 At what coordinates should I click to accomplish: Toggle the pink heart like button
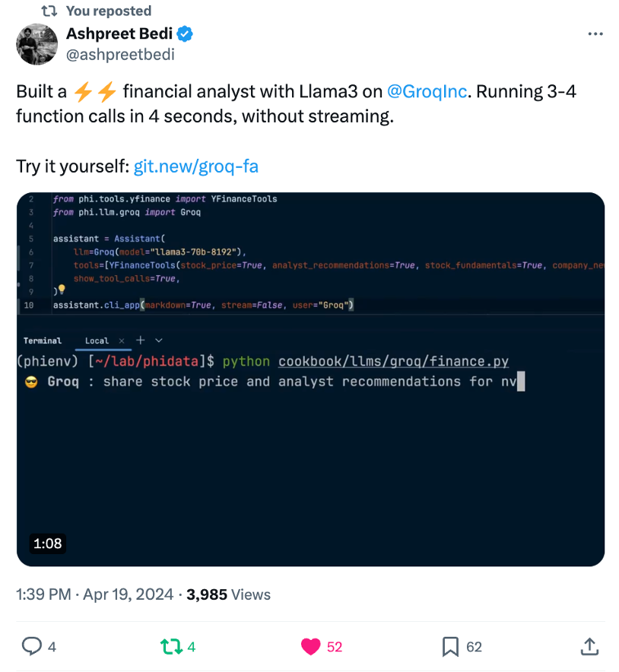click(310, 647)
